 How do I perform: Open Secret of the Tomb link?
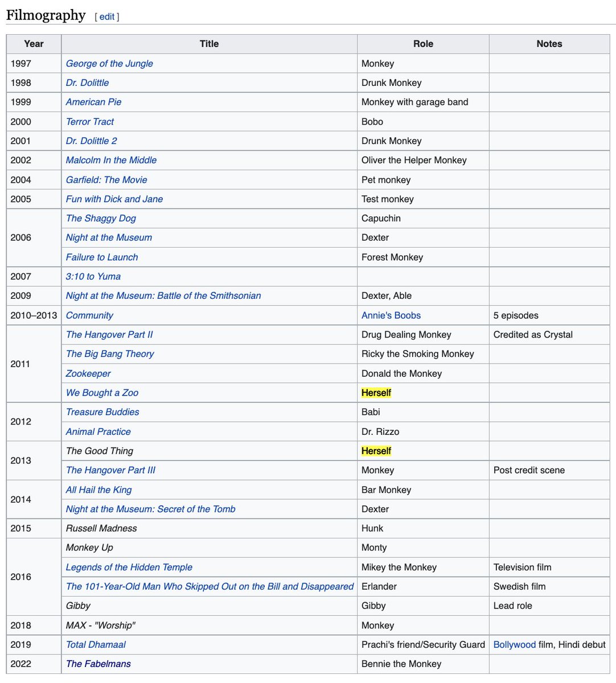point(150,509)
